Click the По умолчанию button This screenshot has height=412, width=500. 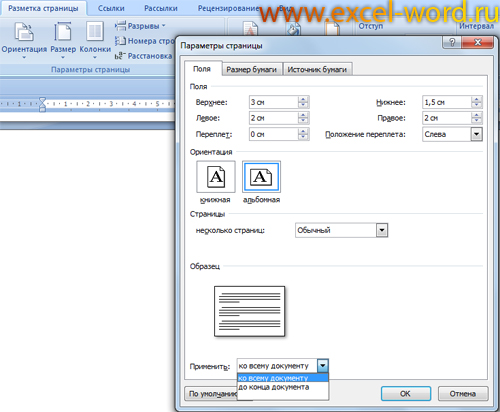(211, 394)
